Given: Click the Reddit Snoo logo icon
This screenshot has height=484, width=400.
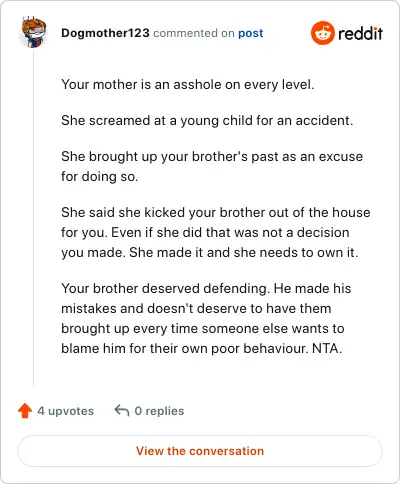Looking at the screenshot, I should coord(322,33).
